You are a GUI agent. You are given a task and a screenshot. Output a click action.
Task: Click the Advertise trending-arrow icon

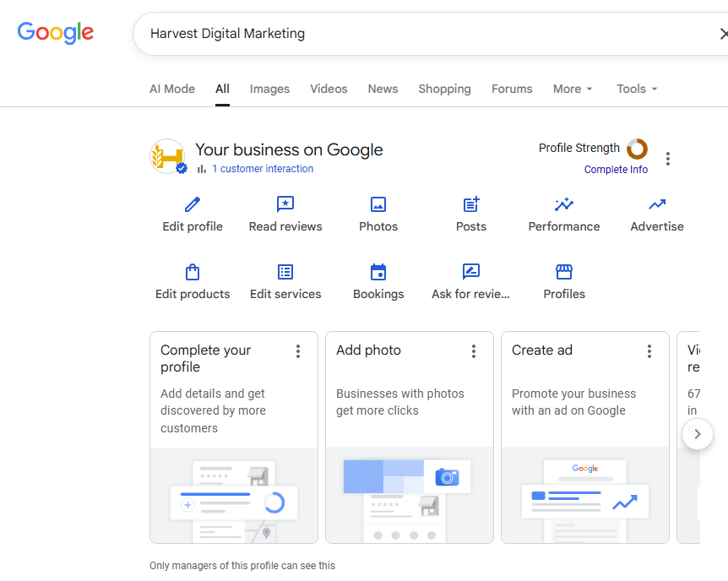tap(657, 204)
